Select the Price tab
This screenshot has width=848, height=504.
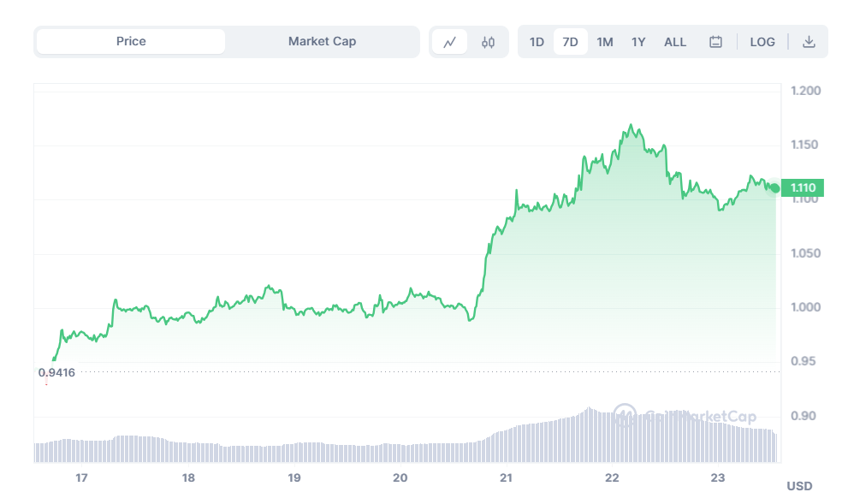pyautogui.click(x=131, y=41)
